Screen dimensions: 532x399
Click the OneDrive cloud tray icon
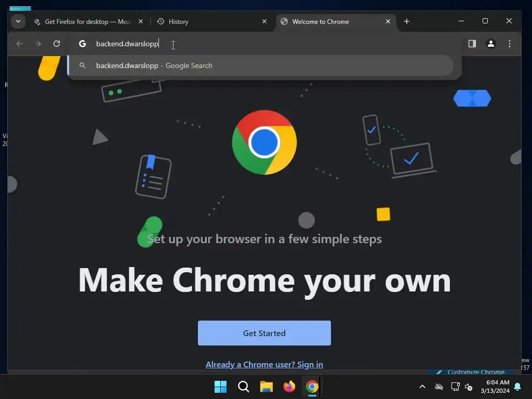coord(439,387)
